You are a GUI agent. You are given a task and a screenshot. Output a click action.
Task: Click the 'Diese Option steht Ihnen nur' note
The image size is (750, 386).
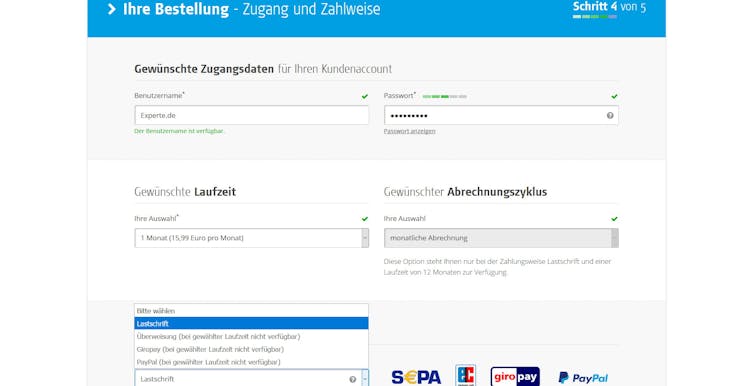click(x=497, y=267)
